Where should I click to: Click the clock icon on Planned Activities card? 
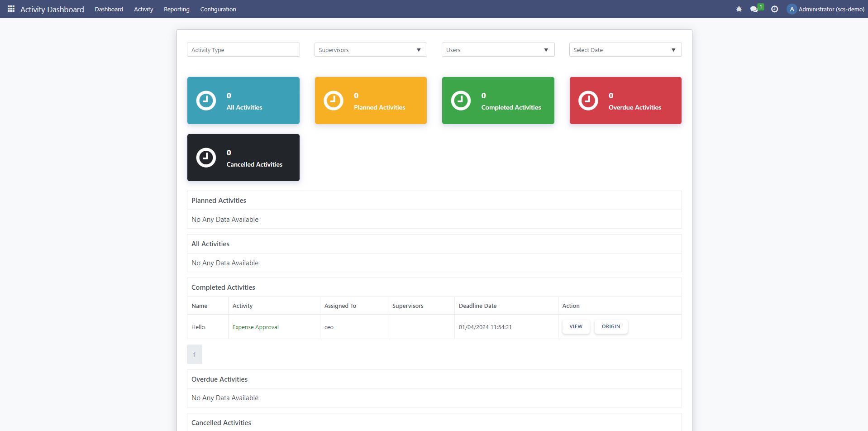coord(334,101)
